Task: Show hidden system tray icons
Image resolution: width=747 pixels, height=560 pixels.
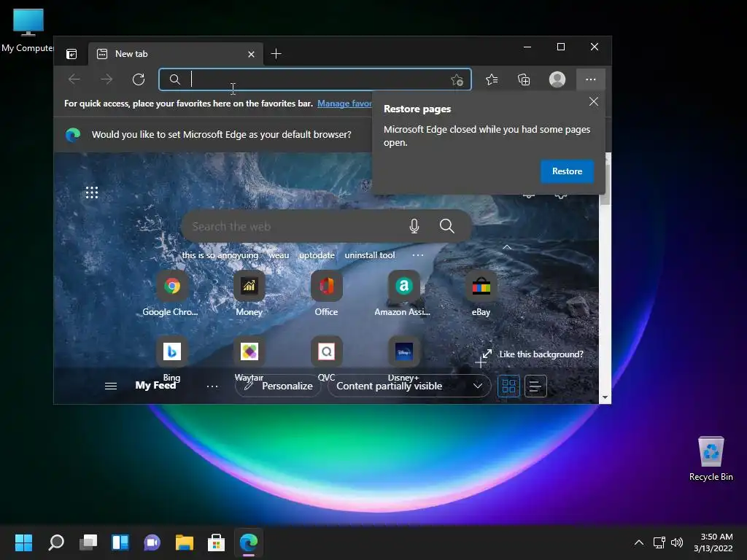Action: (x=639, y=542)
